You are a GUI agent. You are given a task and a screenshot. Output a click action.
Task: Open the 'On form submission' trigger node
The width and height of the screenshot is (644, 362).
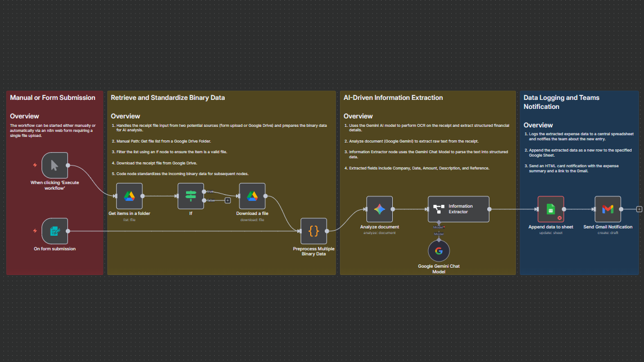[x=55, y=230]
